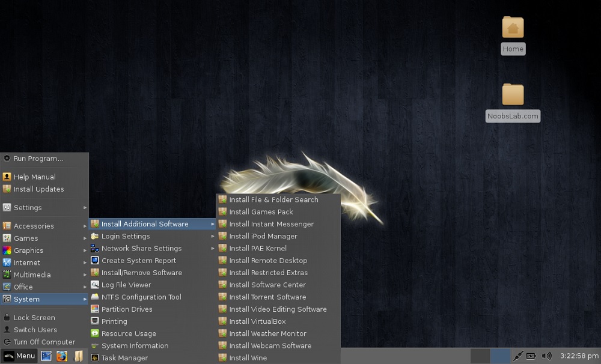Open System Information entry

tap(152, 345)
